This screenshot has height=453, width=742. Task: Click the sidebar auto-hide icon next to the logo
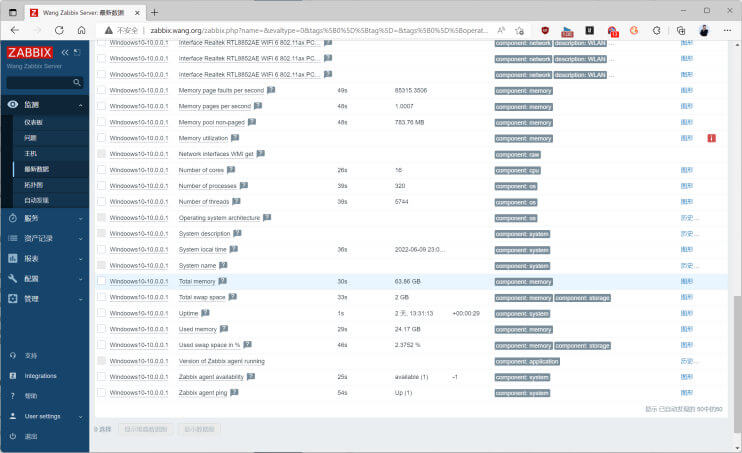click(77, 52)
